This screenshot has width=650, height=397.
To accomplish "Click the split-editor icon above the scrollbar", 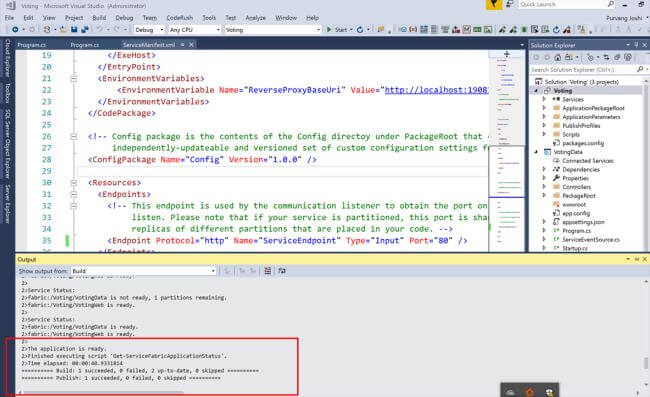I will click(507, 54).
